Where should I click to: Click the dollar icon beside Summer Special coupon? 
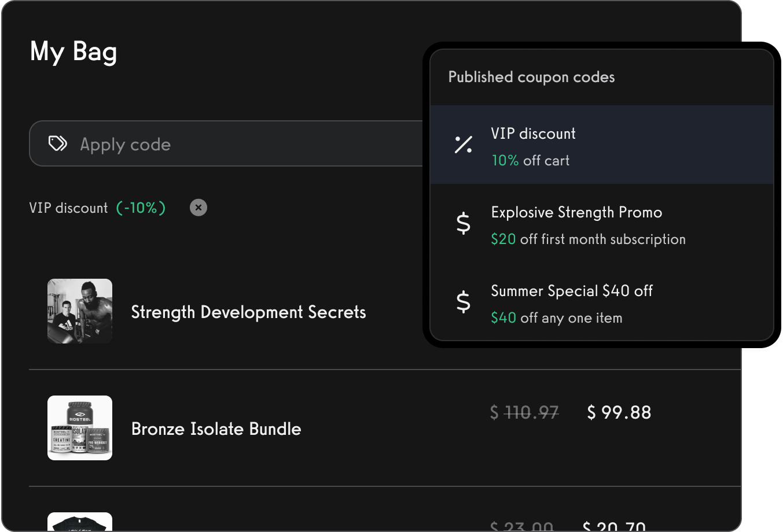coord(462,303)
